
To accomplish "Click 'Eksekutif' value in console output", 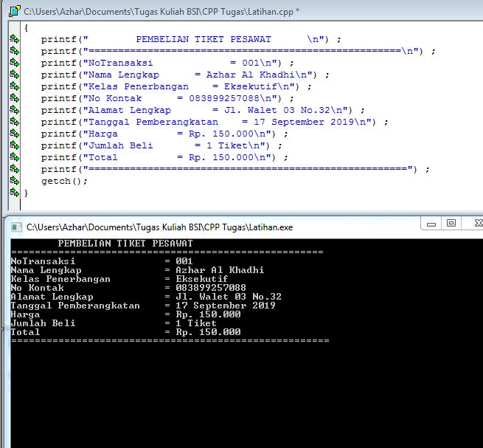I will point(202,279).
